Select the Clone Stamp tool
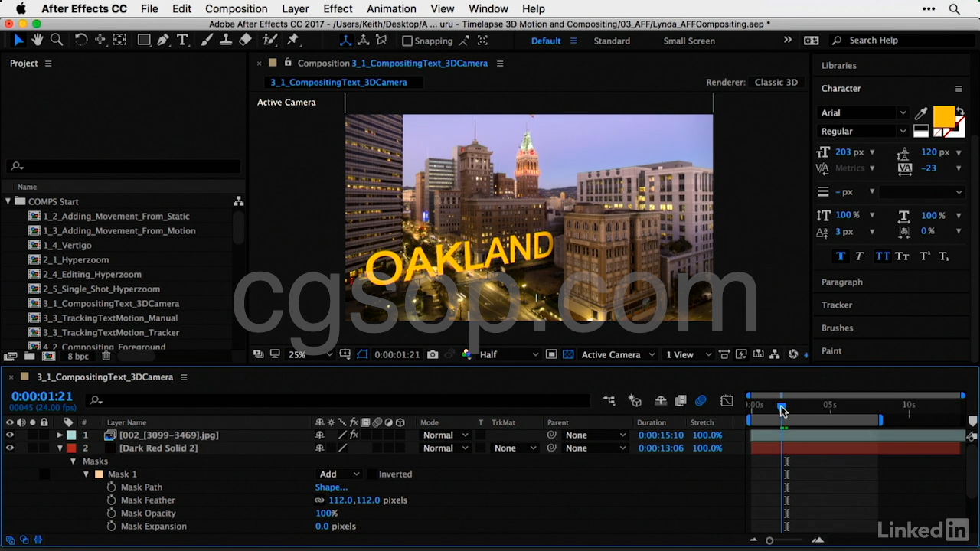This screenshot has height=551, width=980. click(226, 41)
